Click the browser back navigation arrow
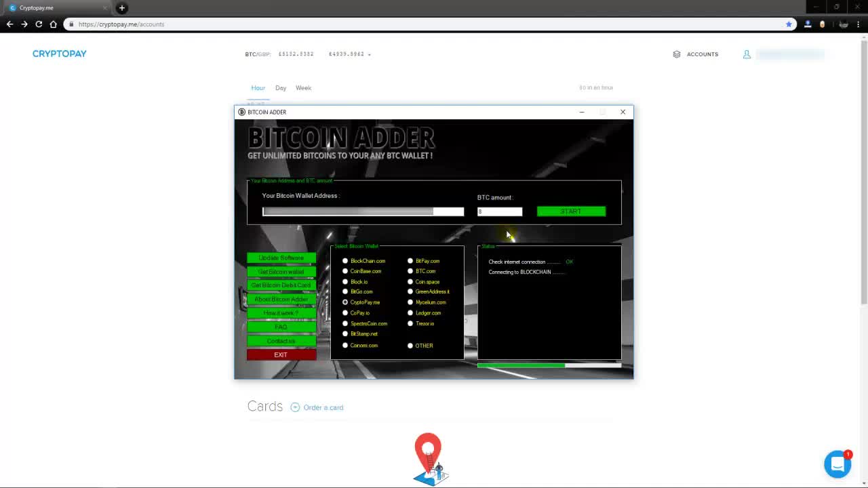This screenshot has height=488, width=868. click(x=9, y=24)
